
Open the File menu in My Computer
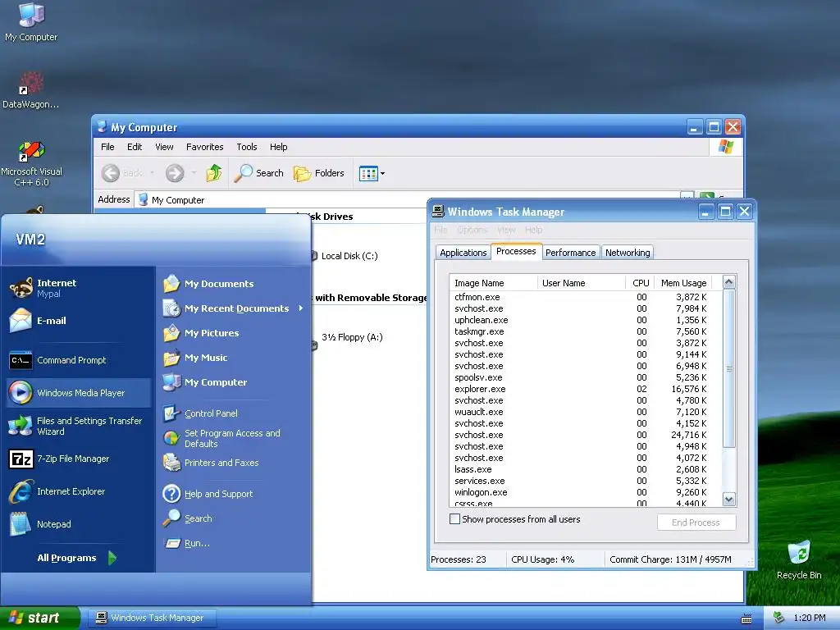[107, 147]
